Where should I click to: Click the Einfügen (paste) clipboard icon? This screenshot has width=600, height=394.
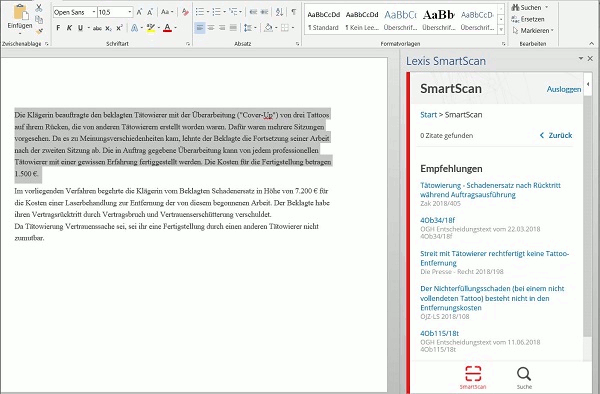[x=20, y=12]
